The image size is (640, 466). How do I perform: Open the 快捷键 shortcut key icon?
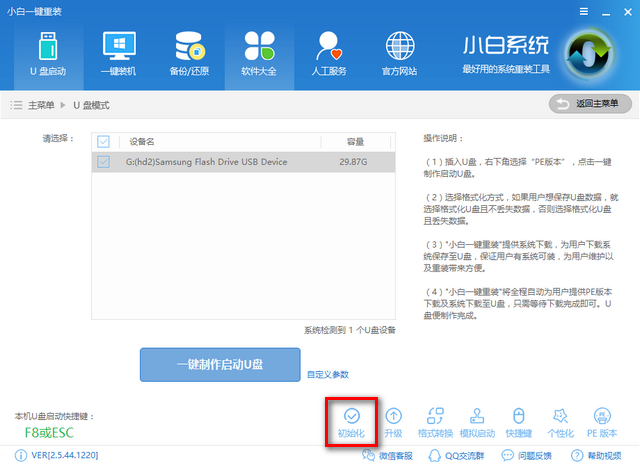518,416
